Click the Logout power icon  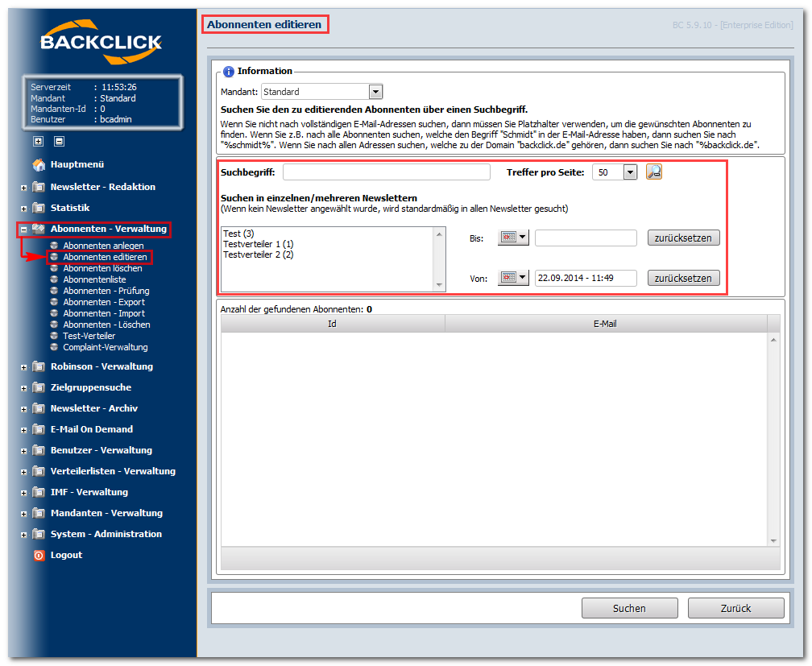click(x=39, y=555)
